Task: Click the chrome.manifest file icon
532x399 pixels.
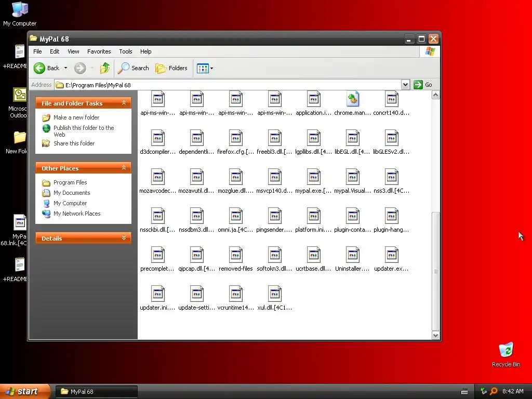Action: (353, 99)
